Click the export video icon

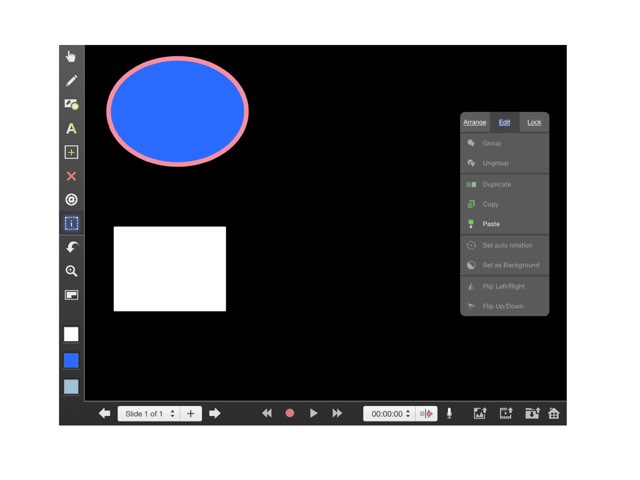506,413
